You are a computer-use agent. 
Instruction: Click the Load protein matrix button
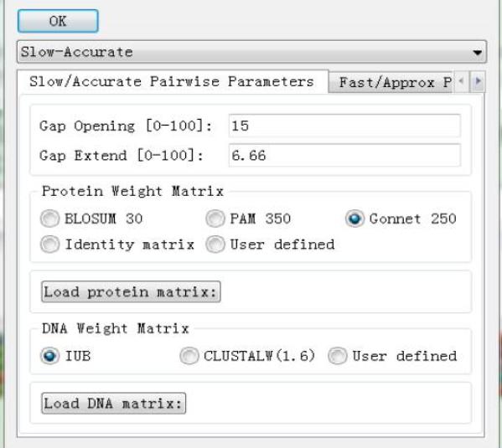[x=131, y=291]
